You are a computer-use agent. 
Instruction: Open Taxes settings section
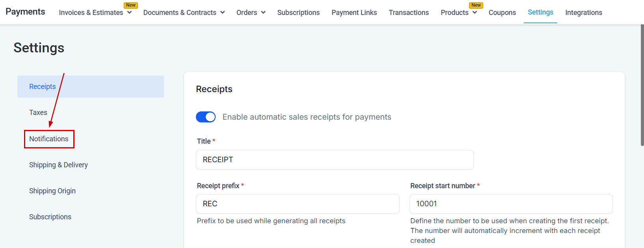(x=38, y=113)
